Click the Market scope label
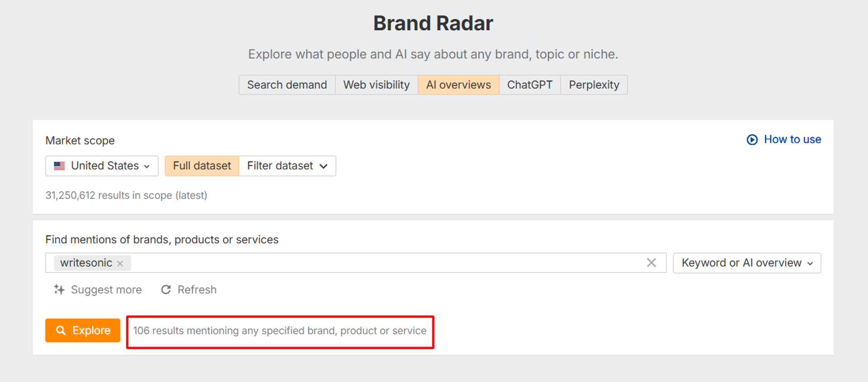The image size is (868, 382). [x=80, y=140]
